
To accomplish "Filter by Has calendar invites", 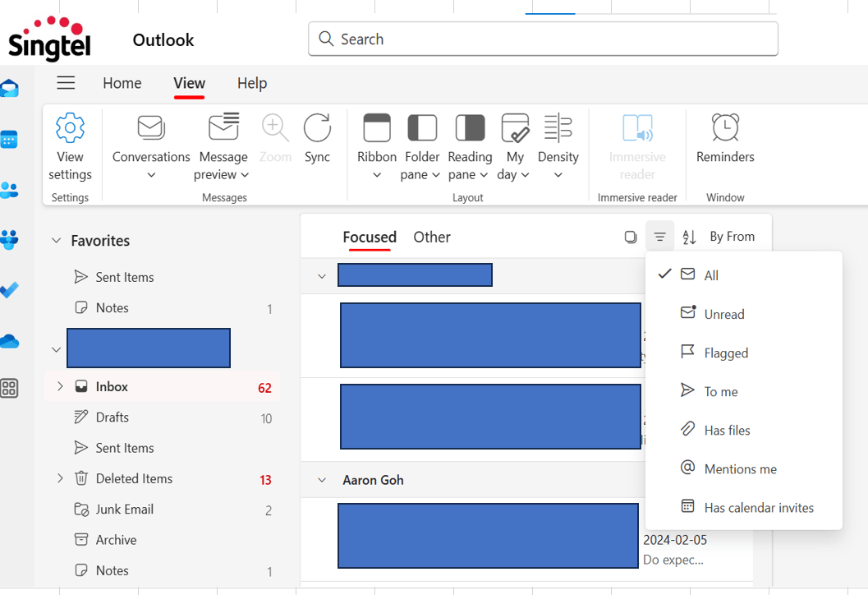I will coord(743,507).
